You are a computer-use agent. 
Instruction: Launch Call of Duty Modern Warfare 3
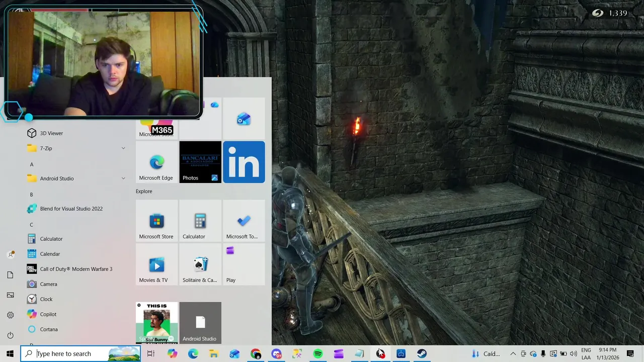75,269
